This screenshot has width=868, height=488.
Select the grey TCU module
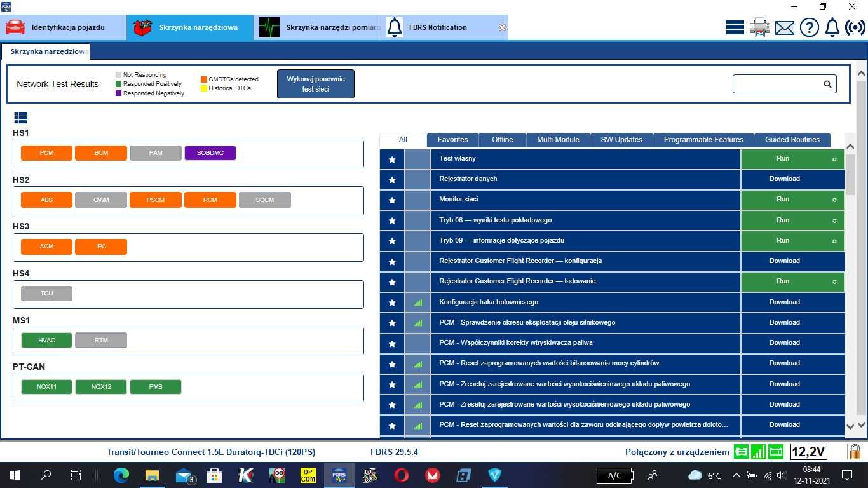pos(46,294)
